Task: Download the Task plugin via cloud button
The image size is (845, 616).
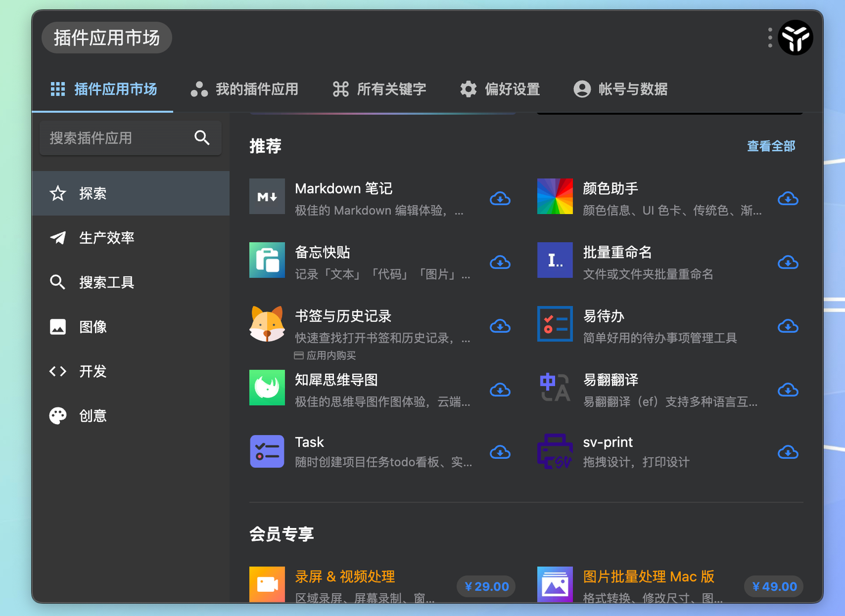Action: pyautogui.click(x=500, y=452)
